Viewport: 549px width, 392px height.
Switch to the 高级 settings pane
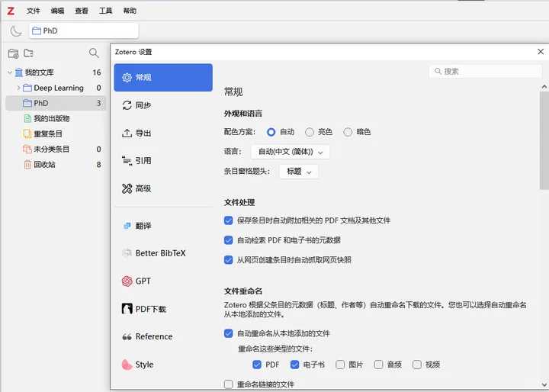163,188
